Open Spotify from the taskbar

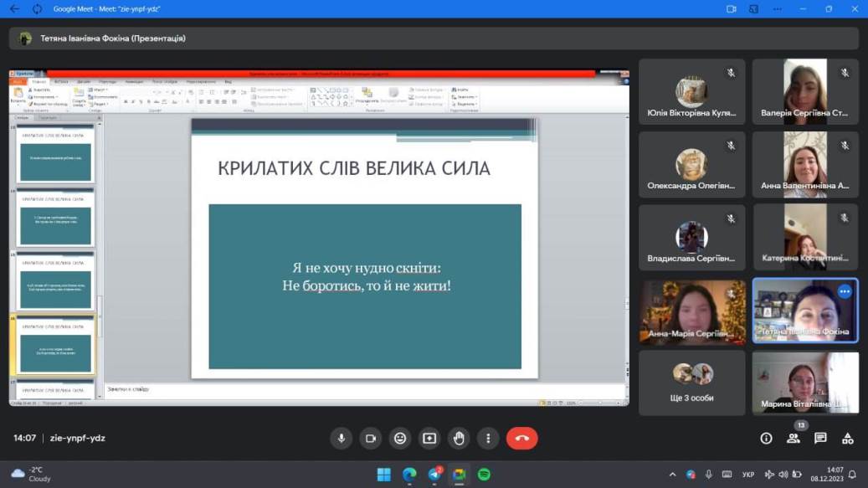[484, 475]
